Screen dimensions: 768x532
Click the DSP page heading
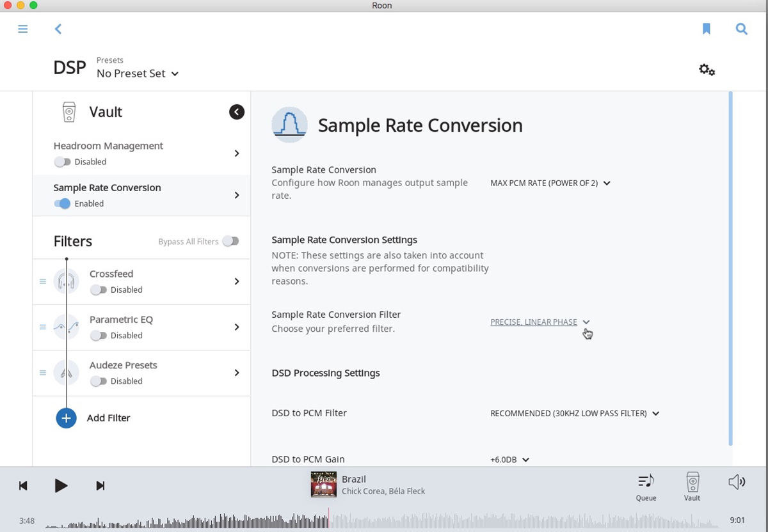click(70, 67)
